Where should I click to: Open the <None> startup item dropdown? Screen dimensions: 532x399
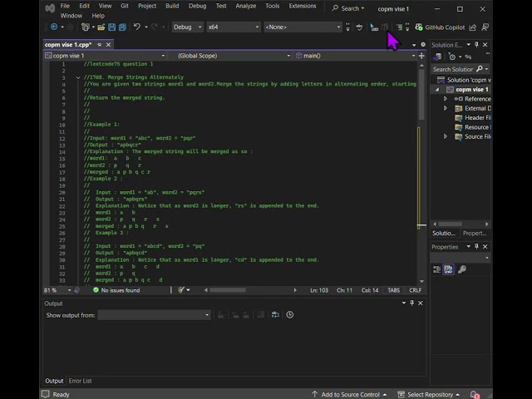pos(303,27)
